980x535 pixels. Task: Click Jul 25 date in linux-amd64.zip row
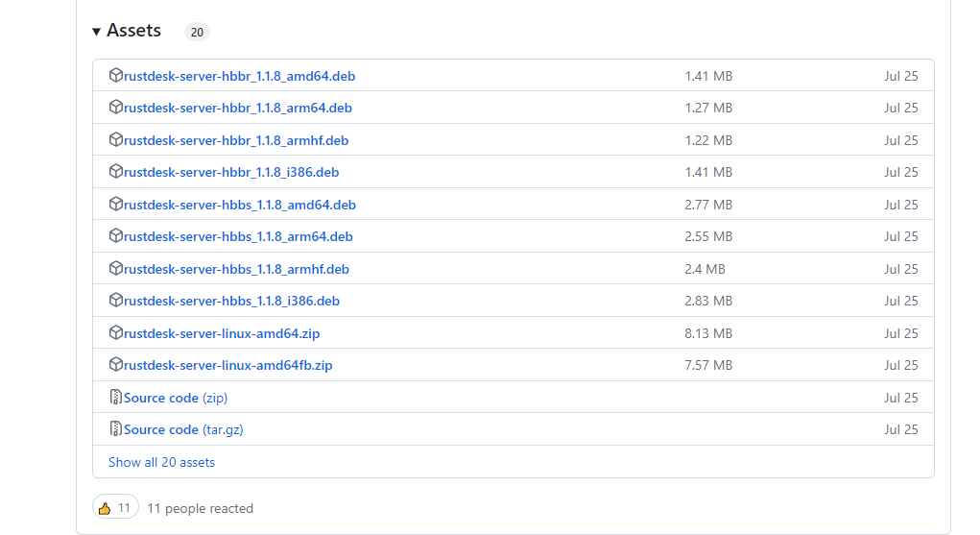click(901, 333)
